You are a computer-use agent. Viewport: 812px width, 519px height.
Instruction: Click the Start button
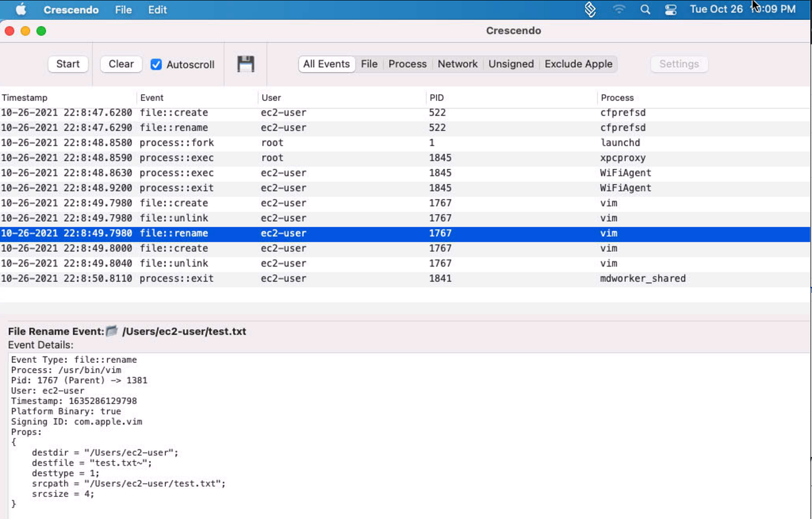point(68,64)
